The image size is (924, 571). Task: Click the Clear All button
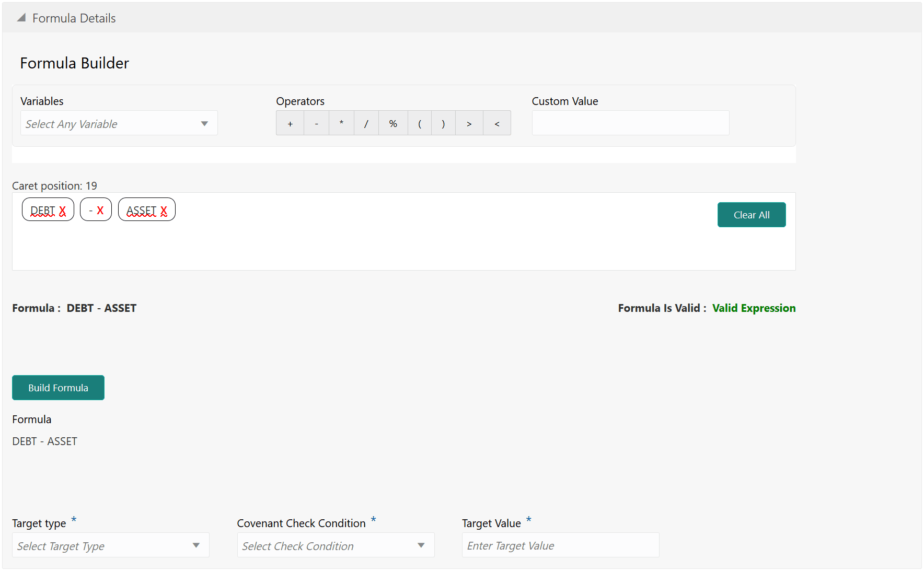(x=752, y=215)
